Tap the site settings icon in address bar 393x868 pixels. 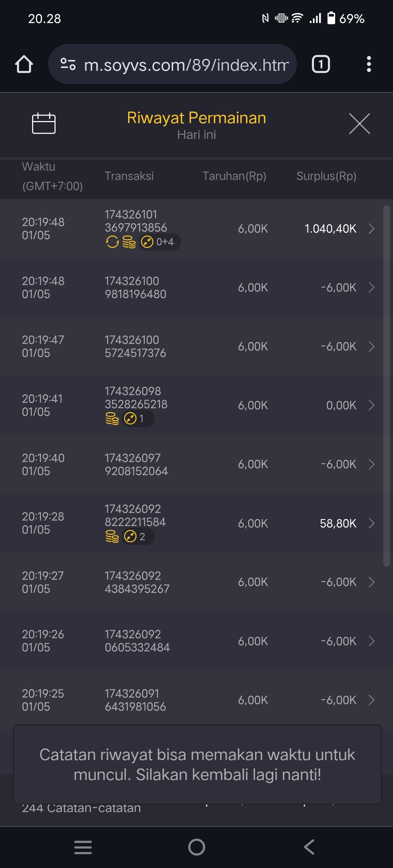coord(68,64)
